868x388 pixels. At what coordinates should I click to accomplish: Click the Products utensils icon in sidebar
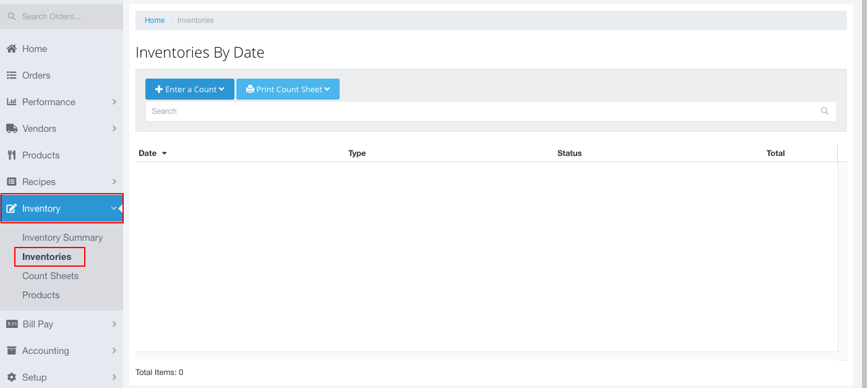point(11,155)
